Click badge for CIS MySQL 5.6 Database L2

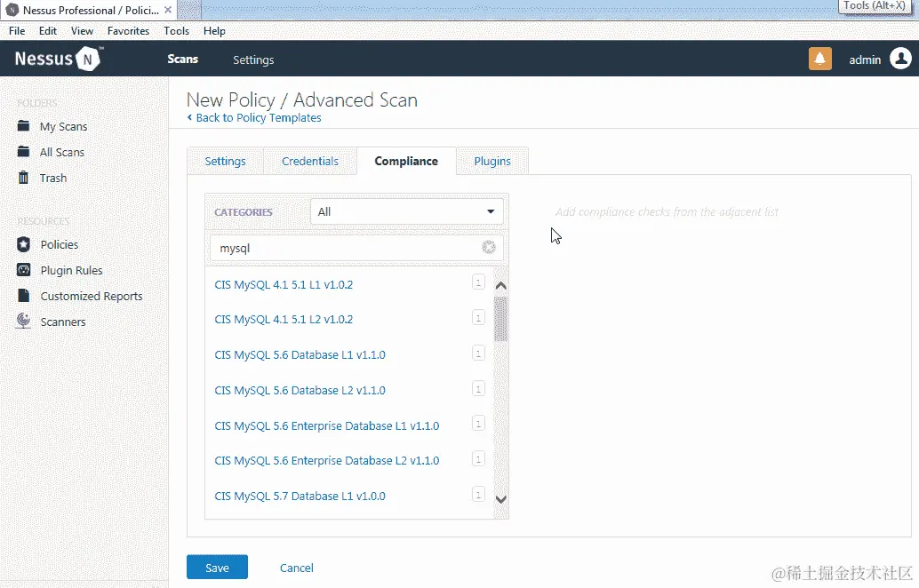[x=478, y=388]
